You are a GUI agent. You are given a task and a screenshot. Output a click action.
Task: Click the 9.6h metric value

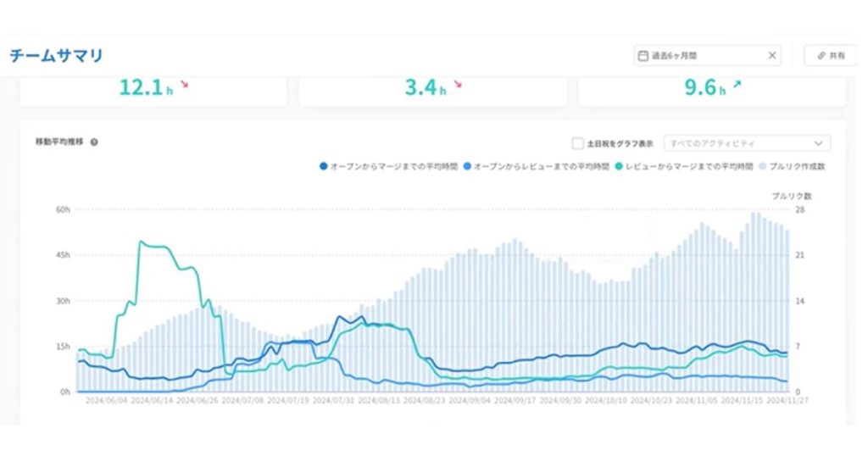[x=704, y=87]
